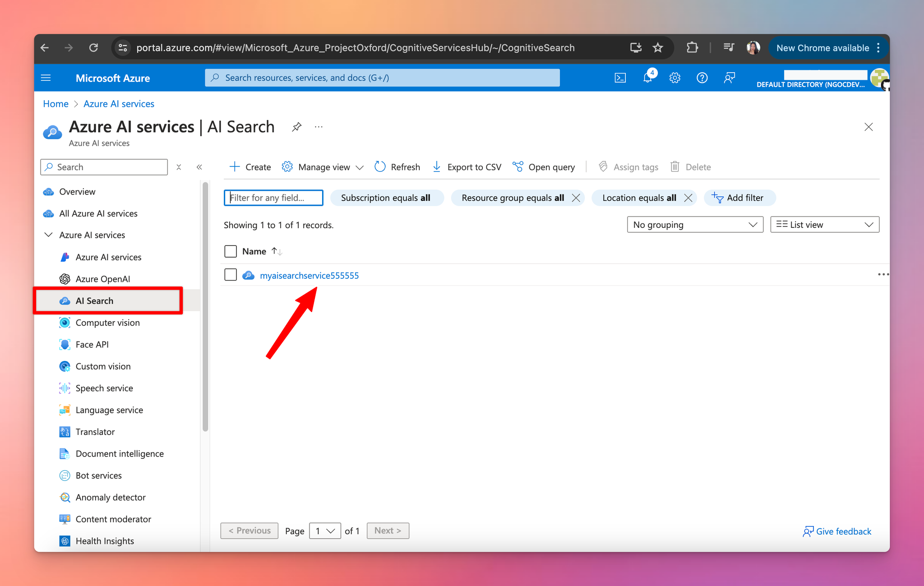
Task: Reload the browser page
Action: click(x=93, y=48)
